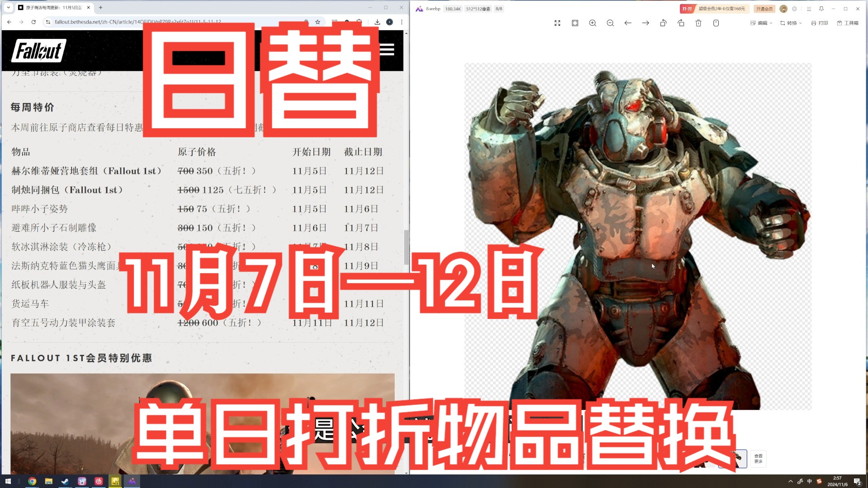Click the webpage vertical scrollbar thumb
The height and width of the screenshot is (488, 868).
[406, 247]
